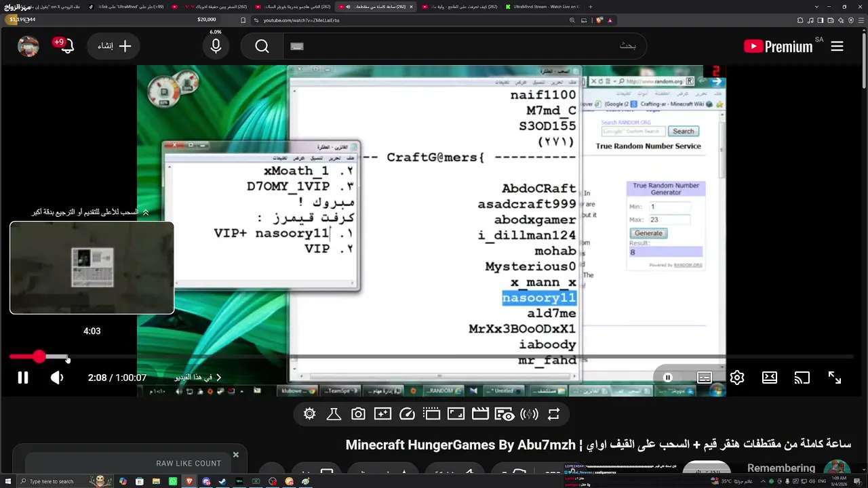Toggle the loop video icon
Screen dimensions: 868x488
click(554, 414)
